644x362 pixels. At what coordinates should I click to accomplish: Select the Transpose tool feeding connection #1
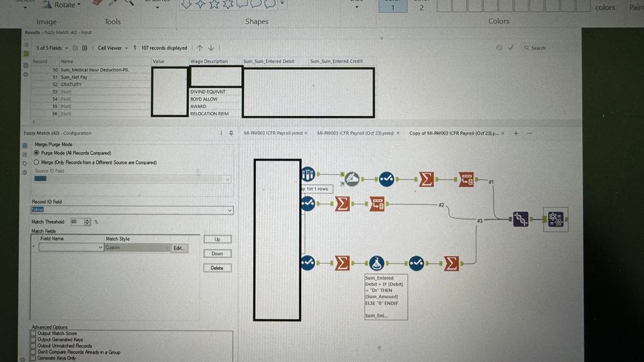[466, 179]
